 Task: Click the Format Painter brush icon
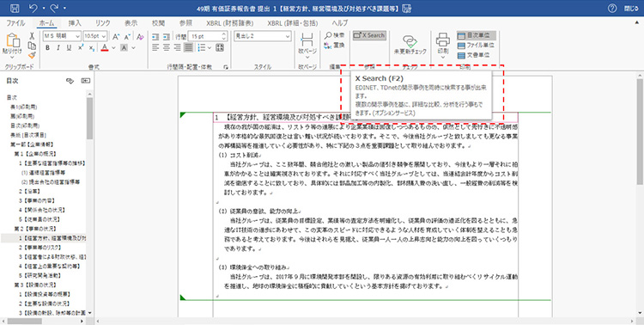(x=32, y=56)
